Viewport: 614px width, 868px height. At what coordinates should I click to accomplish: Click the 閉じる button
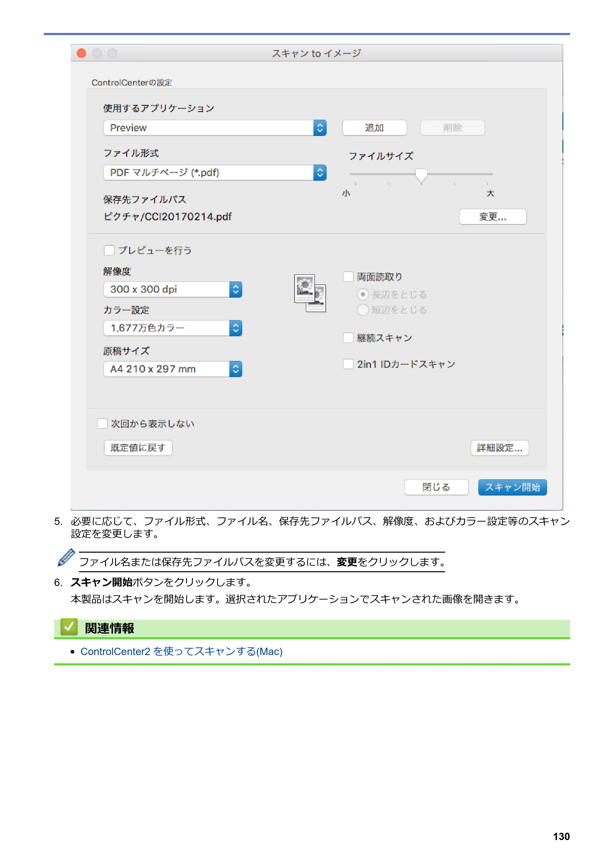coord(436,487)
